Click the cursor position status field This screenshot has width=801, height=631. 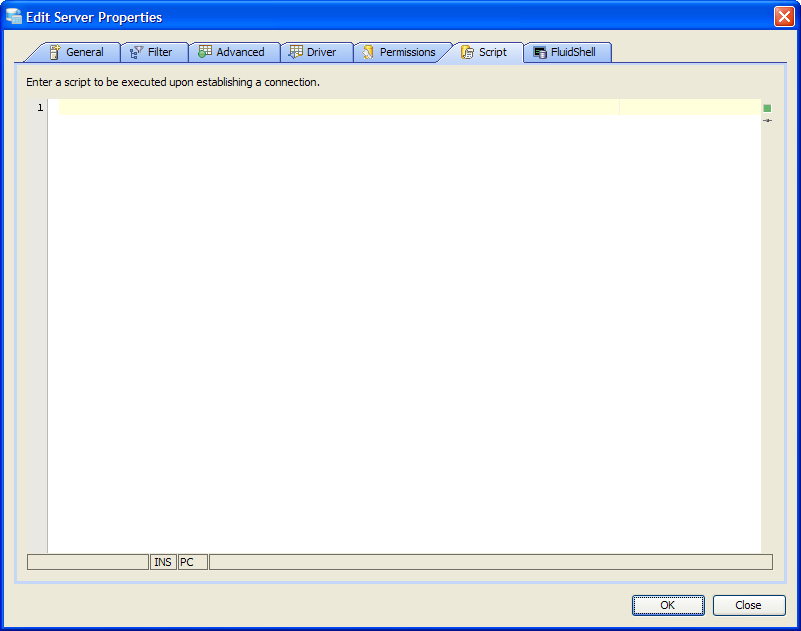pos(88,562)
